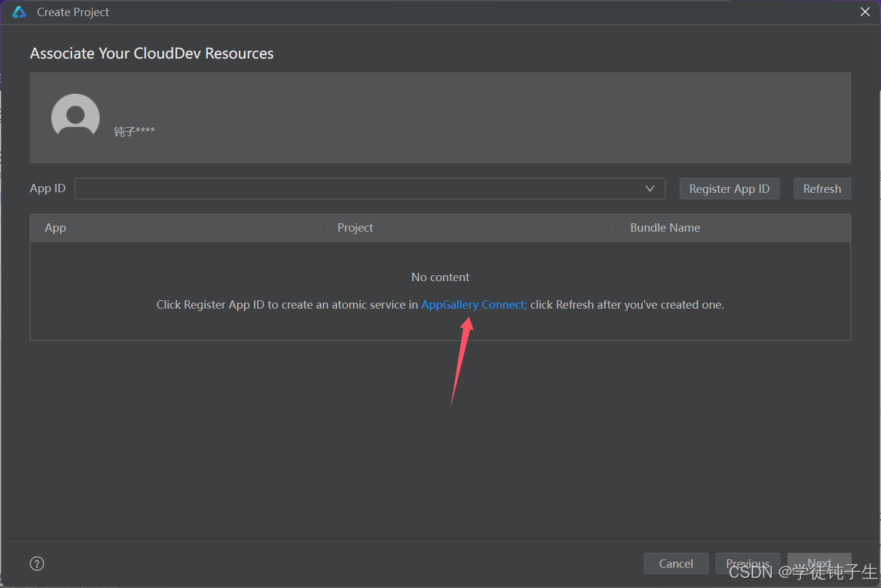Viewport: 881px width, 588px height.
Task: Expand the App ID dropdown arrow
Action: pyautogui.click(x=650, y=189)
